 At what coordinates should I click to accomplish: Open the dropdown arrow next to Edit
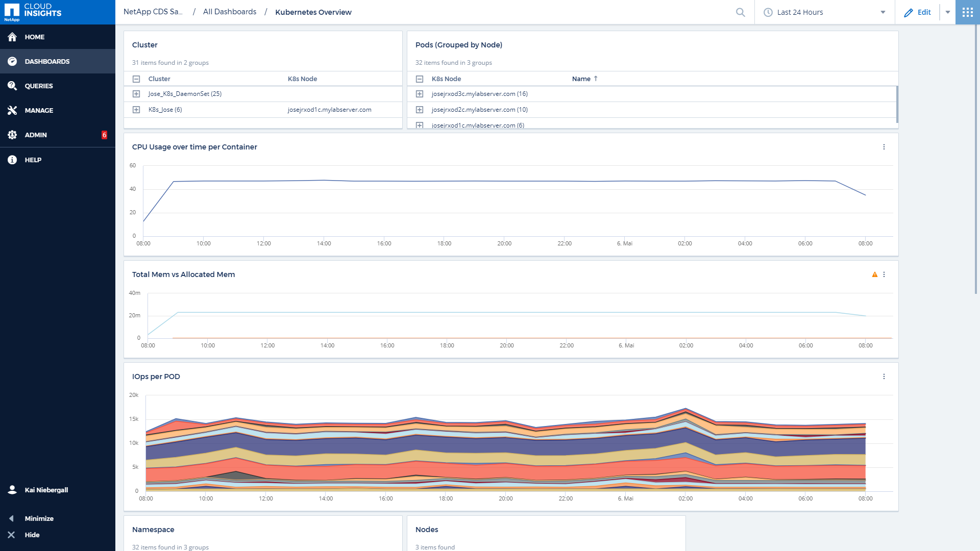coord(948,12)
